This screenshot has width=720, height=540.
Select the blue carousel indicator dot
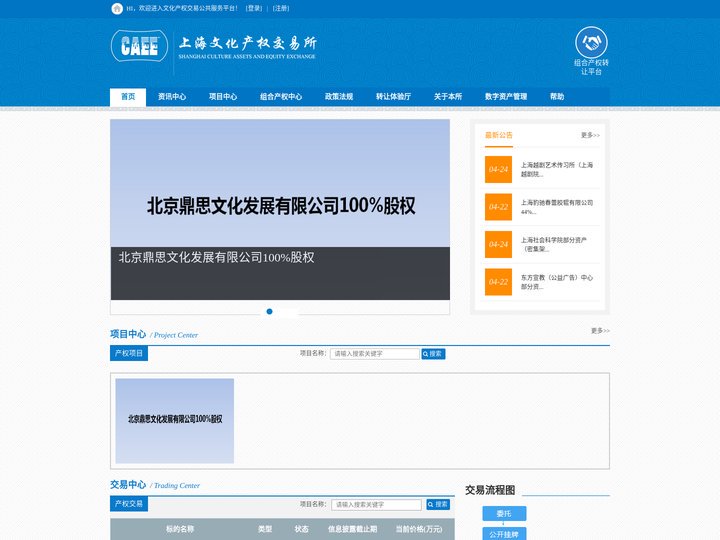click(270, 311)
